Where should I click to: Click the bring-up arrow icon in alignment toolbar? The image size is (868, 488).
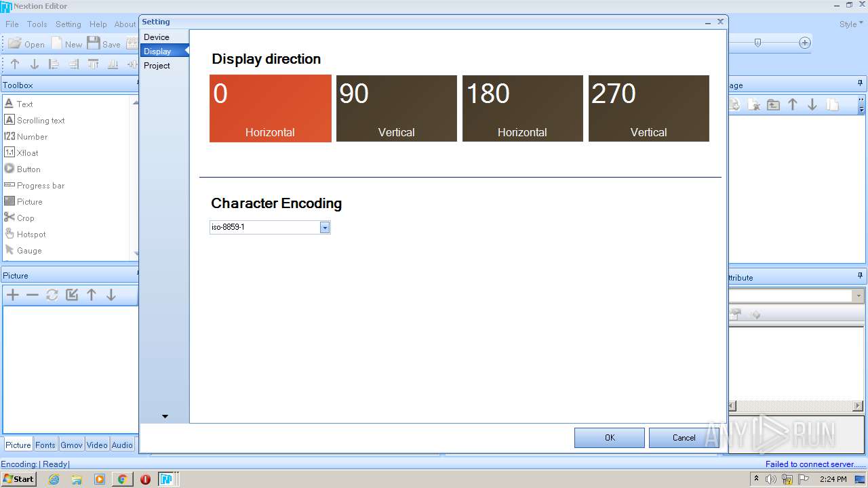click(15, 64)
